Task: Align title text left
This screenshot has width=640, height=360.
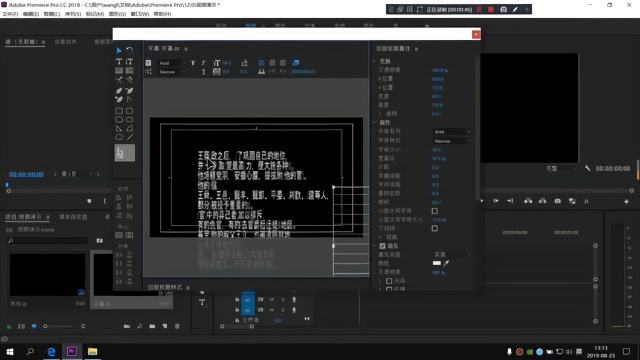Action: pos(262,63)
